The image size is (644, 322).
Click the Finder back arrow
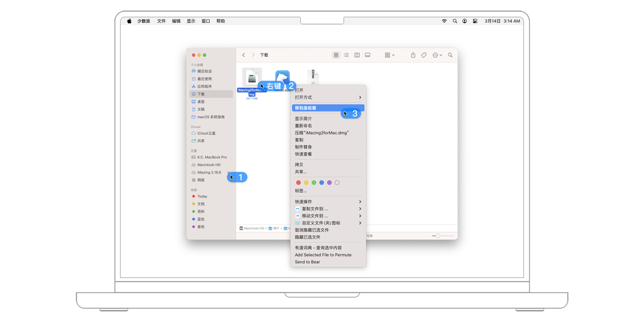click(244, 55)
